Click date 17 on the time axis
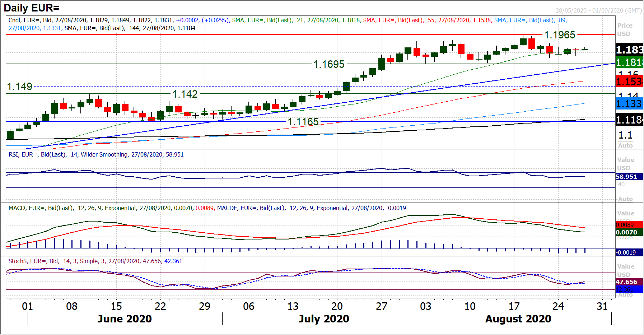Screen dimensions: 644x335 click(x=514, y=306)
